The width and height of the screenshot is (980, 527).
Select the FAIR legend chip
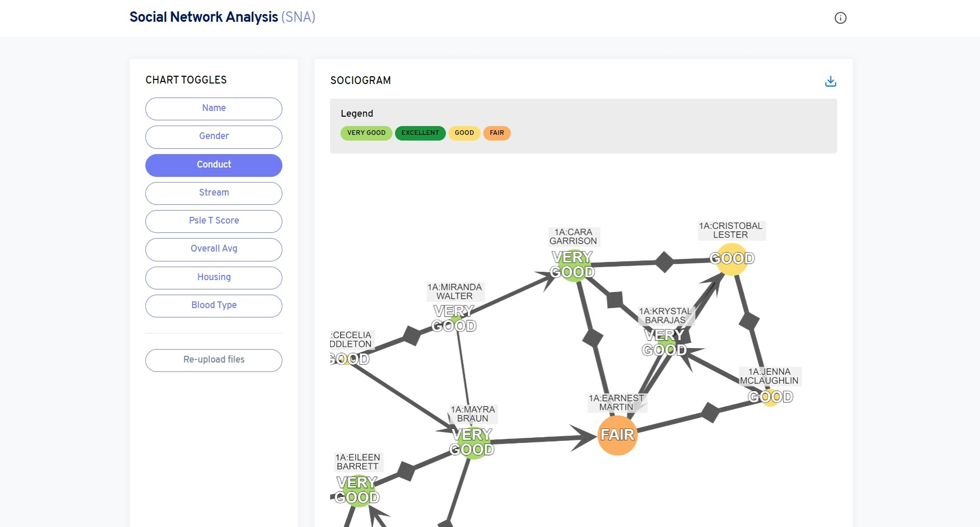pos(496,133)
